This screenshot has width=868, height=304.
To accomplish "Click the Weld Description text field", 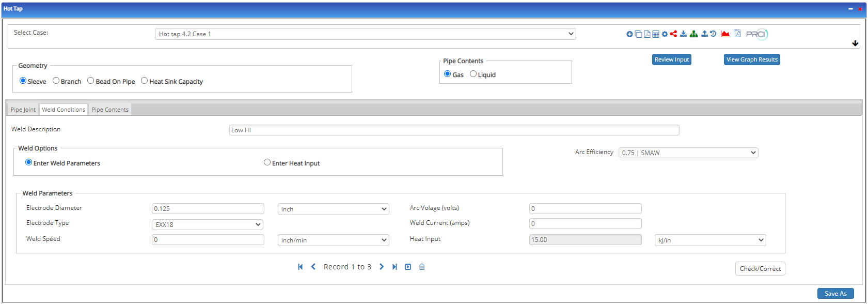I will [x=454, y=130].
